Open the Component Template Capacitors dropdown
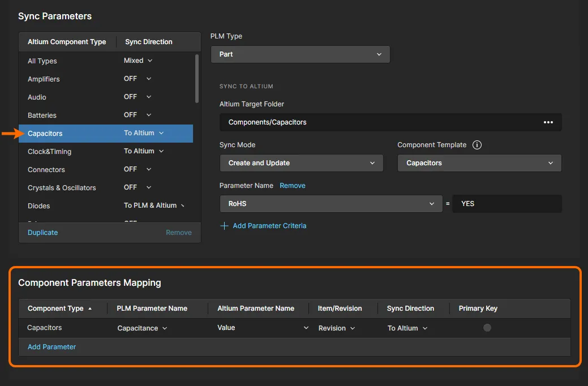 [x=479, y=163]
